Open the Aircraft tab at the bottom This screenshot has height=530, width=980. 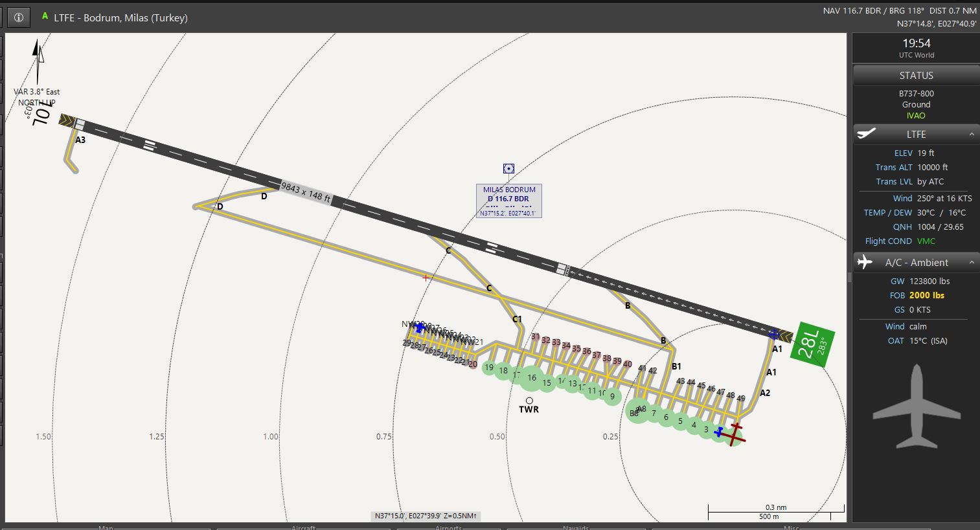click(304, 527)
